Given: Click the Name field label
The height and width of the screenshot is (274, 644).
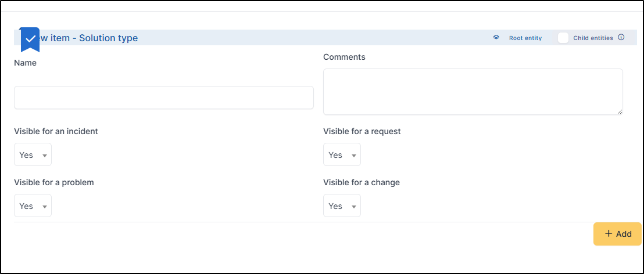Looking at the screenshot, I should 25,63.
